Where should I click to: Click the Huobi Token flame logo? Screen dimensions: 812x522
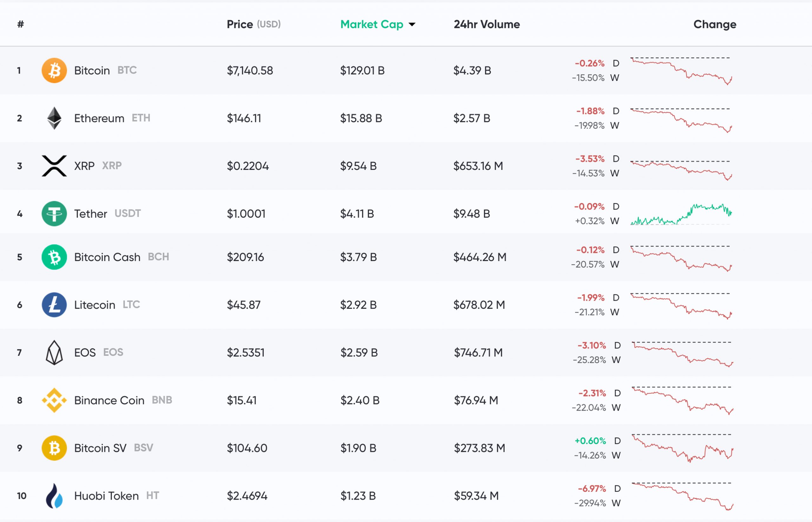(54, 496)
